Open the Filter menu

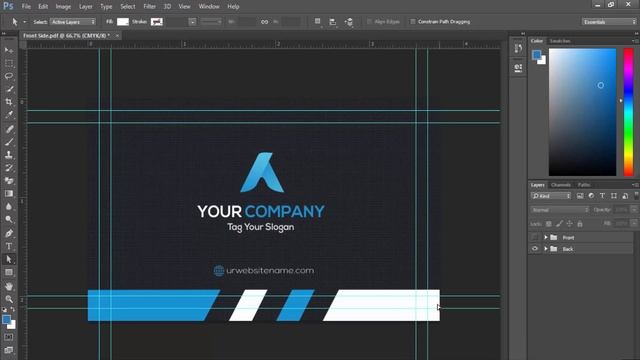point(149,7)
